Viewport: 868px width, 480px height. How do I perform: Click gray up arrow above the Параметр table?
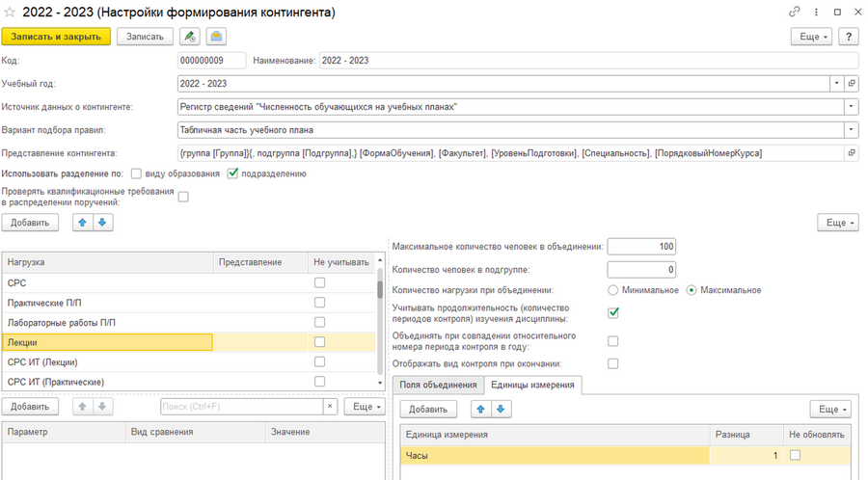83,407
